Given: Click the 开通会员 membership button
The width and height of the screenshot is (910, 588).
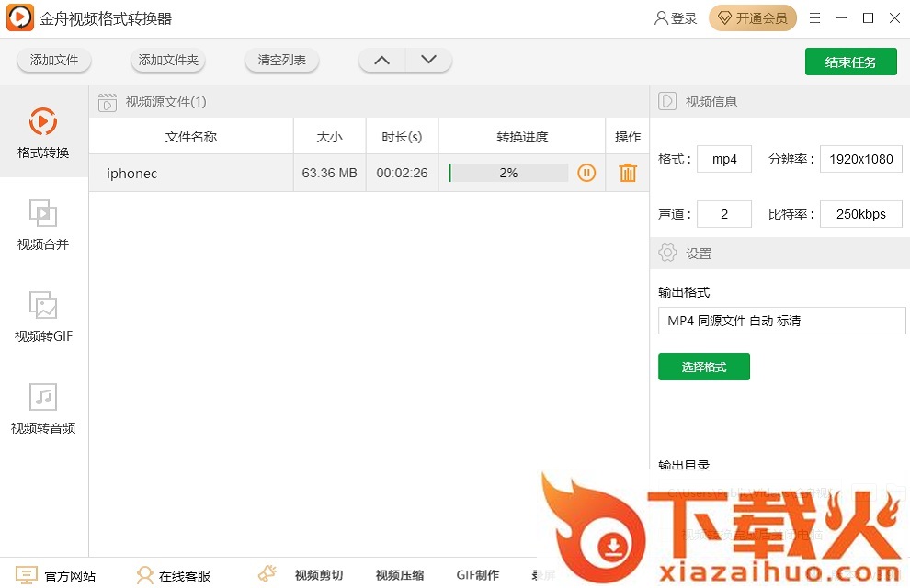Looking at the screenshot, I should pos(752,18).
